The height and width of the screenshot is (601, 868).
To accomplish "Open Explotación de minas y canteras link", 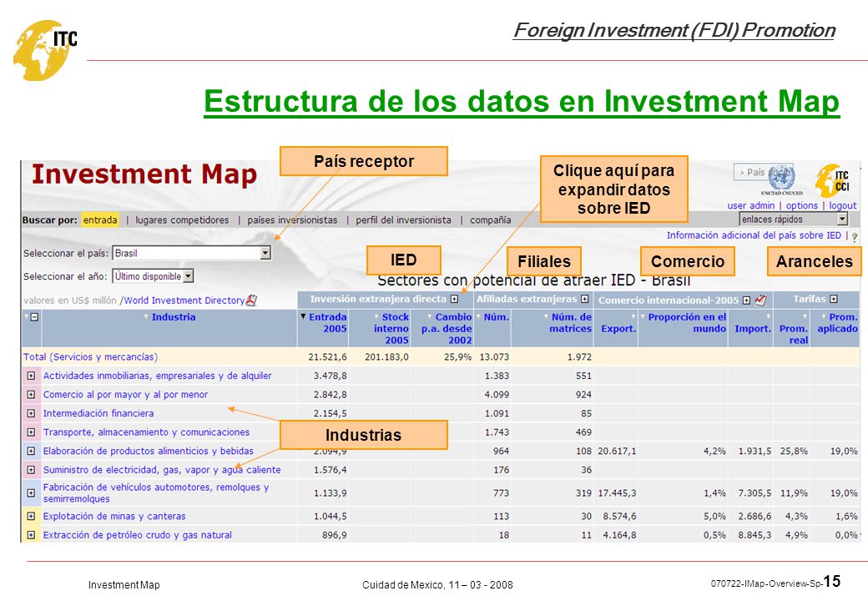I will (x=114, y=517).
